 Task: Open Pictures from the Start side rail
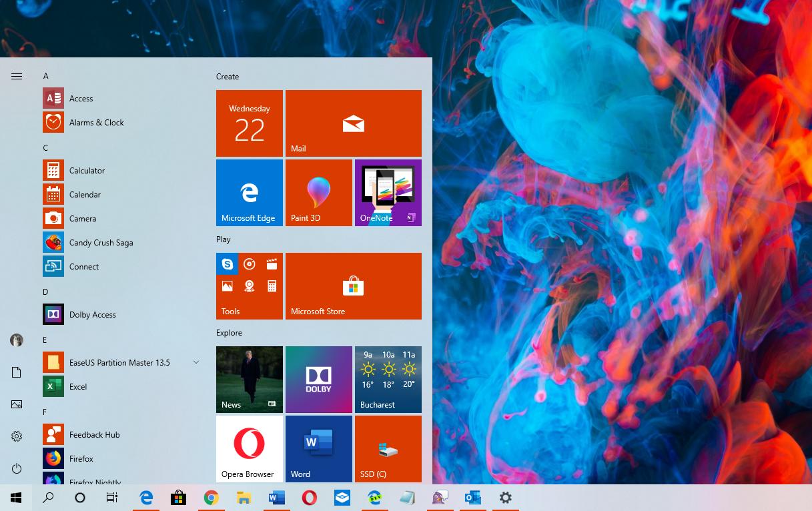pyautogui.click(x=17, y=404)
